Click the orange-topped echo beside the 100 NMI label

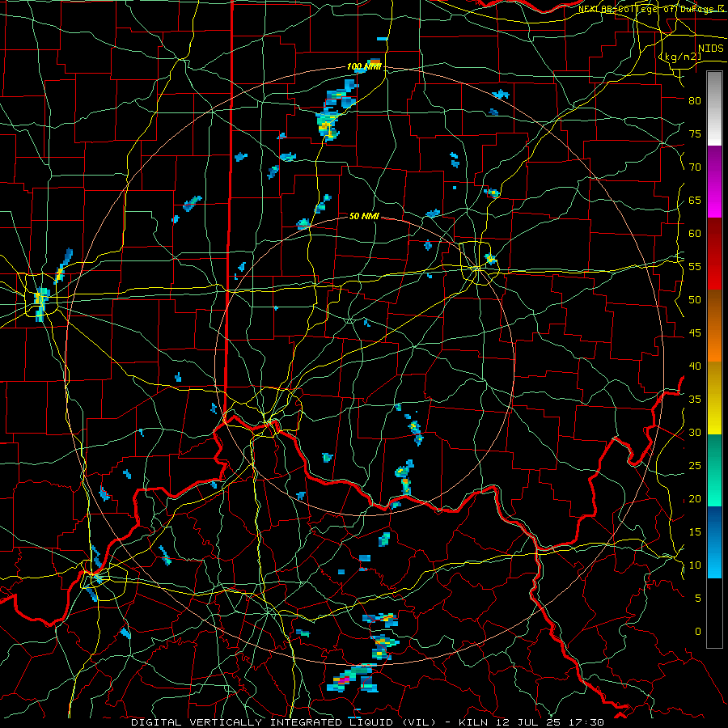(x=375, y=61)
